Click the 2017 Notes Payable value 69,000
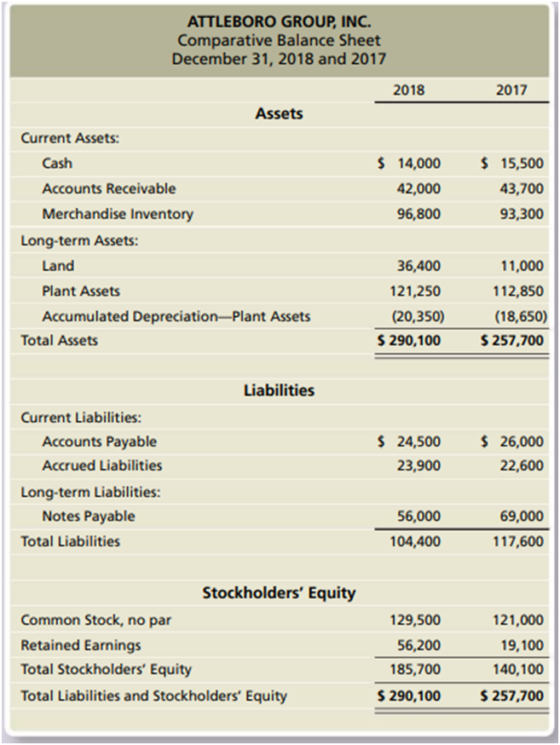 pos(518,516)
